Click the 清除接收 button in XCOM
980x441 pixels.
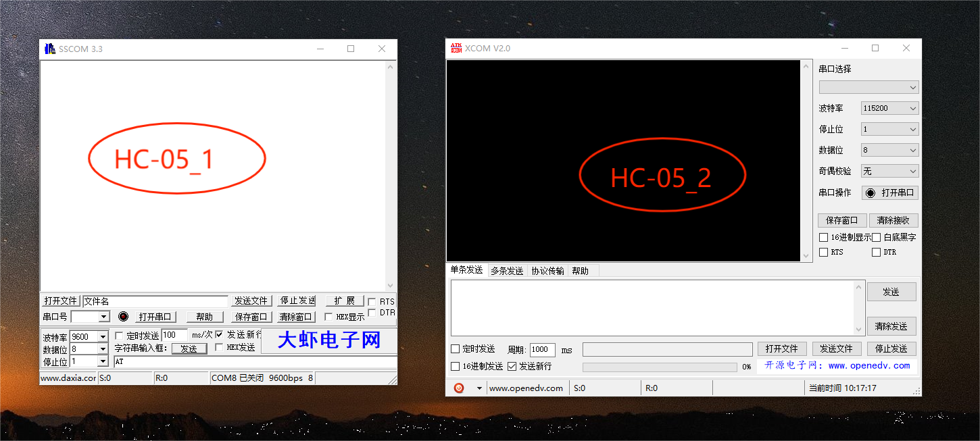(893, 220)
